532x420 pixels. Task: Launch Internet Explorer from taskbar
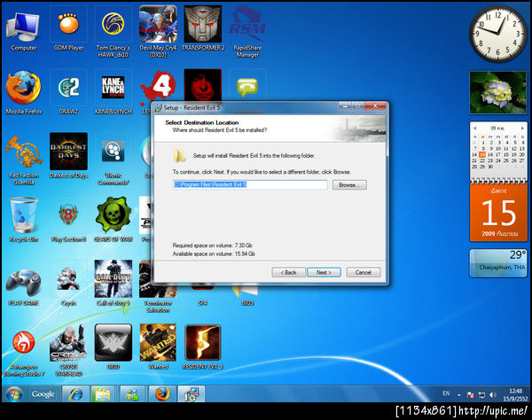[x=75, y=394]
